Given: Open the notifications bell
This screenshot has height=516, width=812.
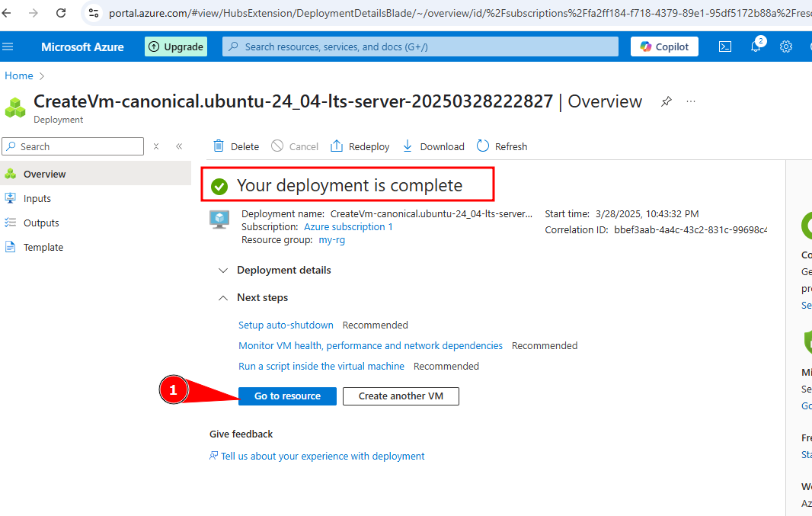Looking at the screenshot, I should pos(756,46).
